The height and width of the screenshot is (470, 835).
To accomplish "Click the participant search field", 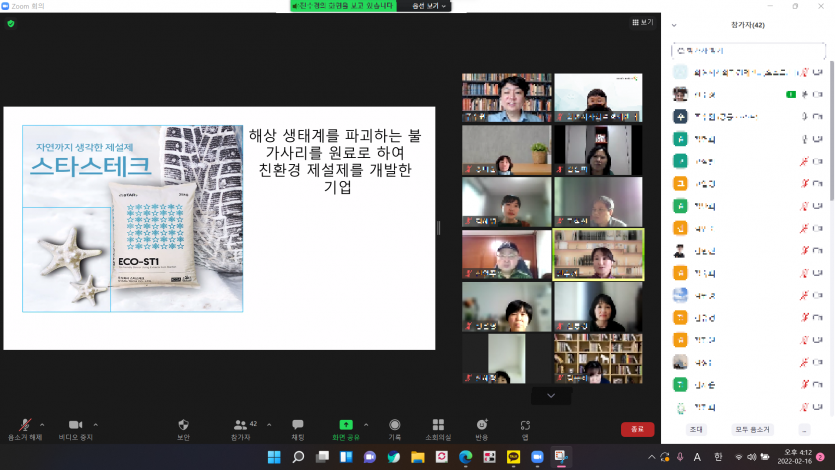I will coord(748,51).
